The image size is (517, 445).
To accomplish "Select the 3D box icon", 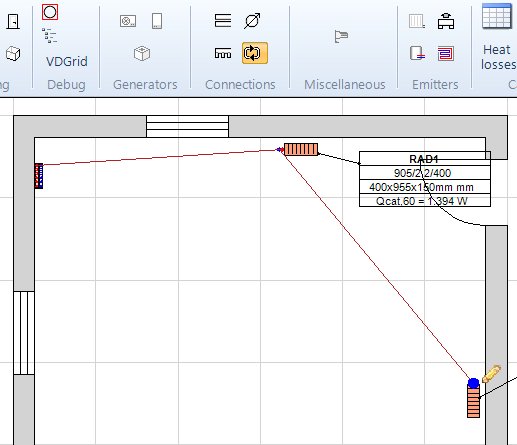I will pyautogui.click(x=13, y=53).
